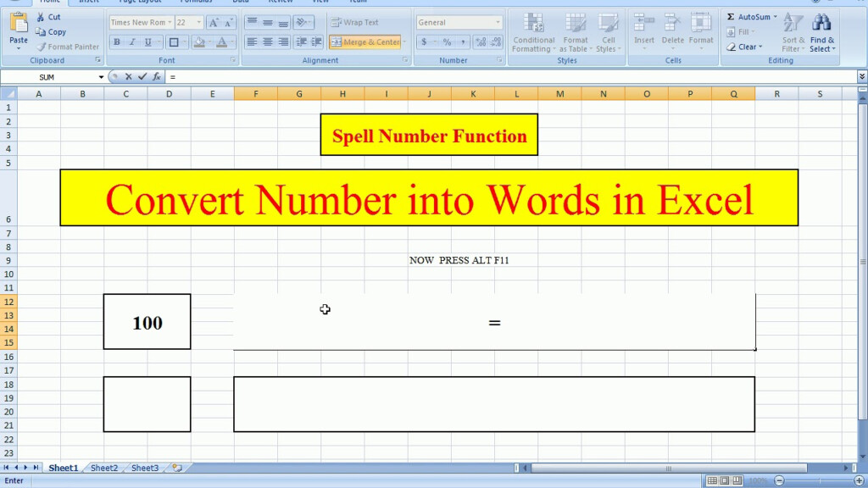Apply accounting dollar number format
This screenshot has height=488, width=868.
[424, 42]
